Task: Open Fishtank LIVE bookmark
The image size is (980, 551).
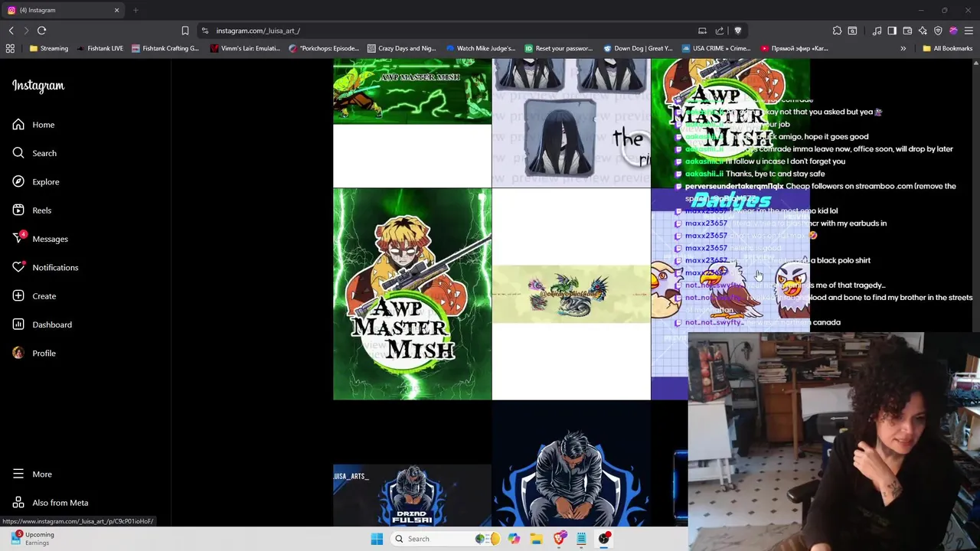Action: pyautogui.click(x=100, y=48)
